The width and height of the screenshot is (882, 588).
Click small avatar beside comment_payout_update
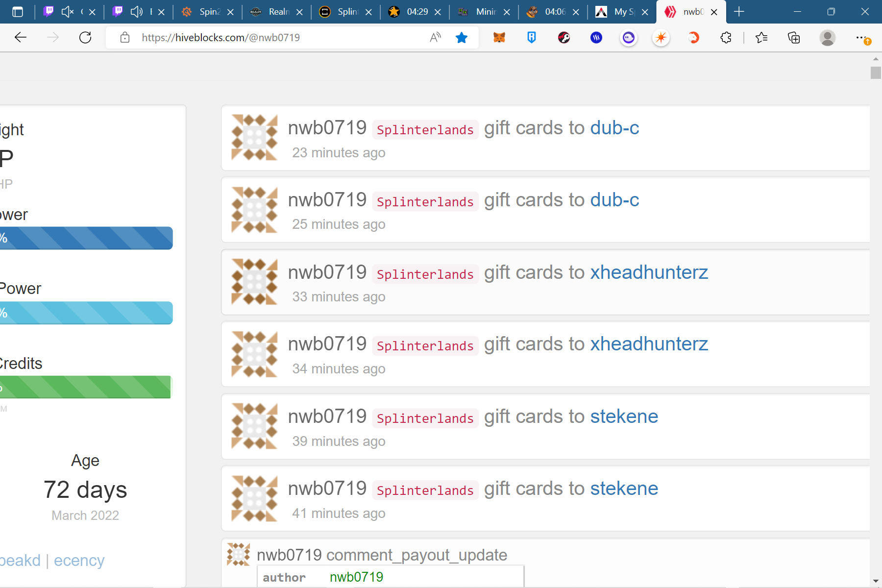(x=239, y=555)
